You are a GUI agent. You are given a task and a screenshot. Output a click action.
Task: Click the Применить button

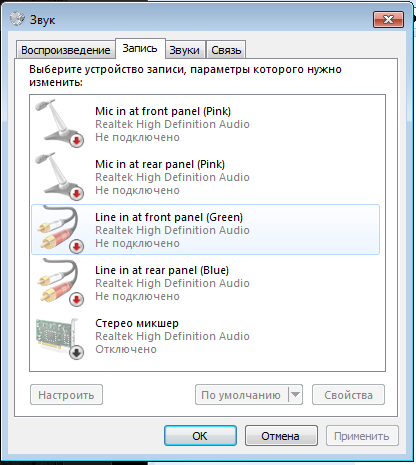click(x=362, y=435)
